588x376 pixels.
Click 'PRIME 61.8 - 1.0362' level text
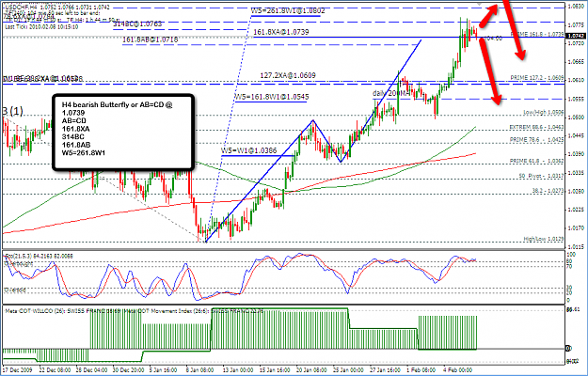[537, 161]
